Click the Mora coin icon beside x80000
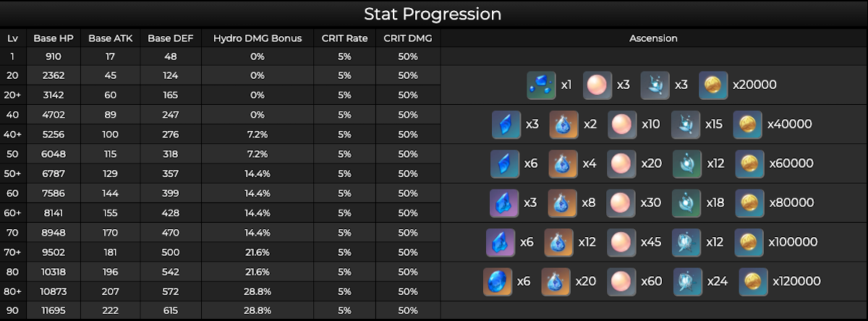This screenshot has width=868, height=321. [x=750, y=203]
